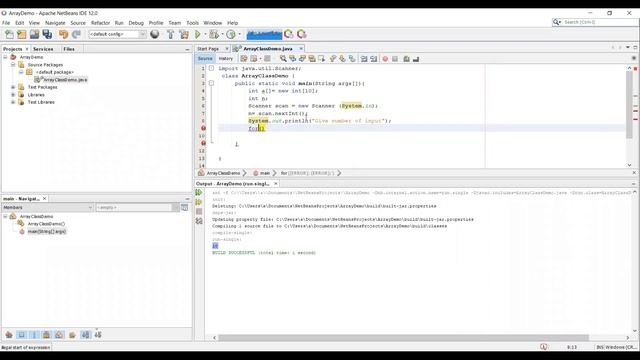Click the memory usage bar in toolbar
This screenshot has width=640, height=360.
(264, 34)
